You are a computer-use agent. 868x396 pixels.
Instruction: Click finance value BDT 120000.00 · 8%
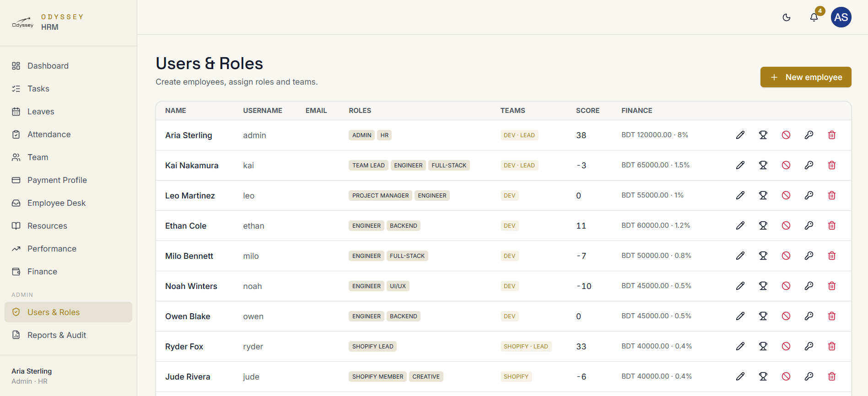(655, 135)
